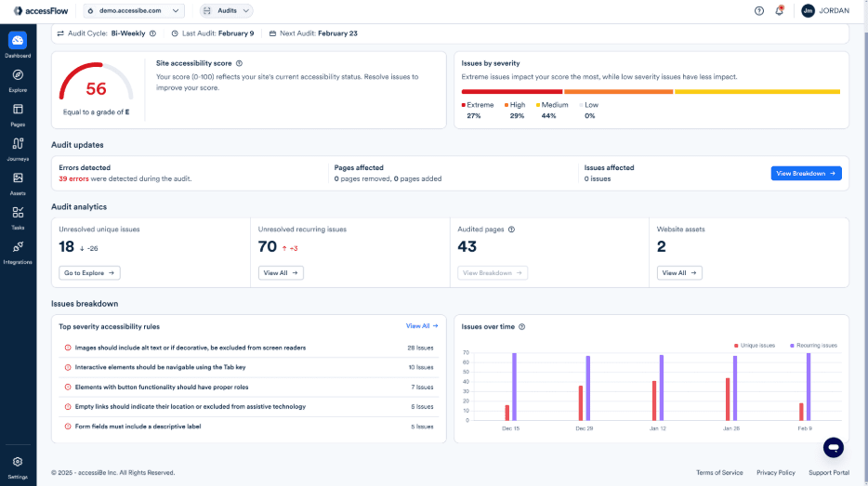Click the audit cycle swap icon

60,33
